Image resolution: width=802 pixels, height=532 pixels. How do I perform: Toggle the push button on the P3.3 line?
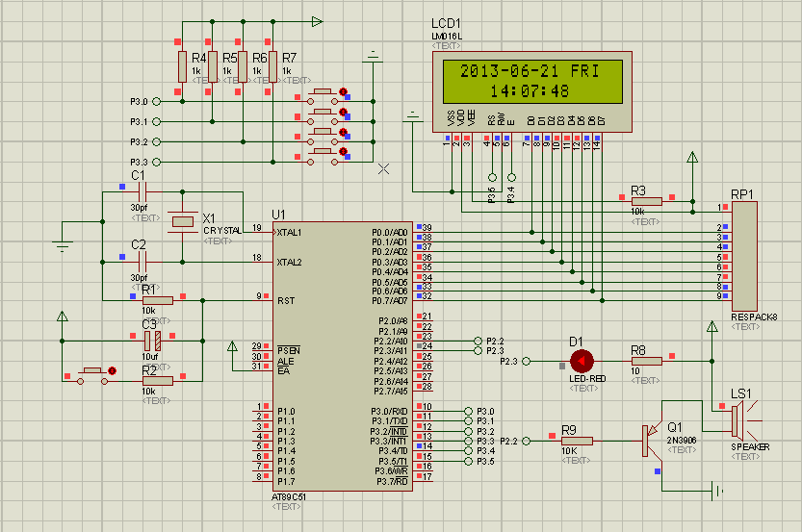pos(323,157)
